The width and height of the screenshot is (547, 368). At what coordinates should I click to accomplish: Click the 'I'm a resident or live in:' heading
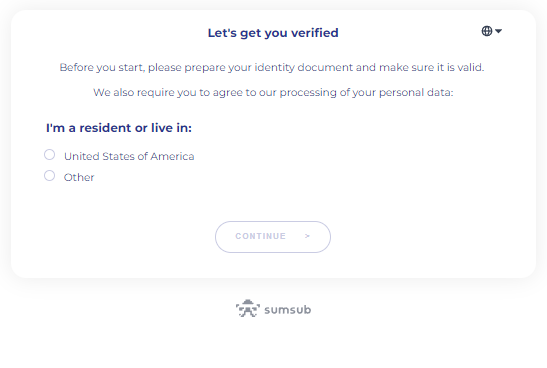pyautogui.click(x=119, y=128)
